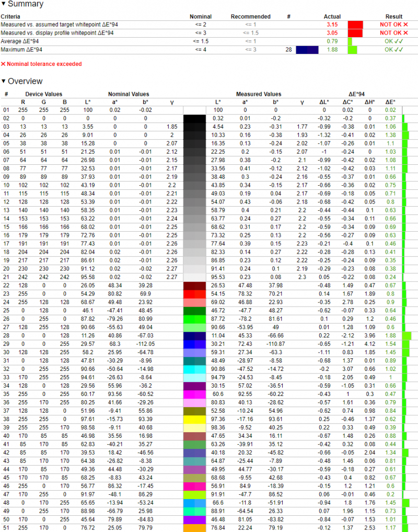
Task: Select the cyan swatch in row 32
Action: point(194,369)
